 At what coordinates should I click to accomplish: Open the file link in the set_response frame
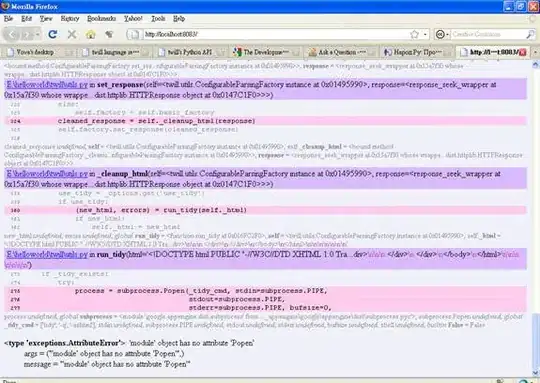[47, 85]
